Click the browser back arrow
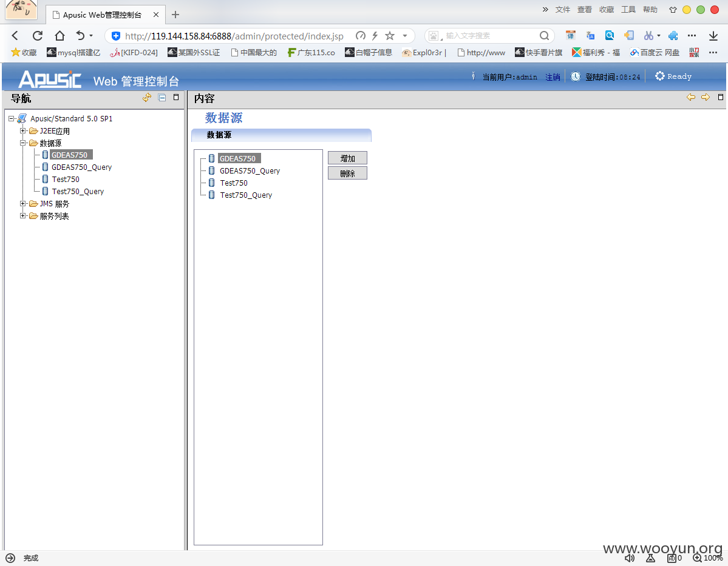The width and height of the screenshot is (728, 566). (x=15, y=36)
